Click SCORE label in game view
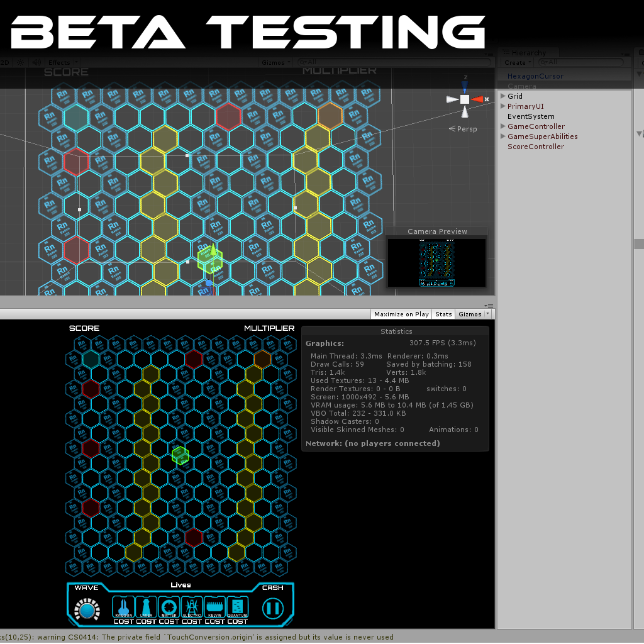644x644 pixels. 84,328
